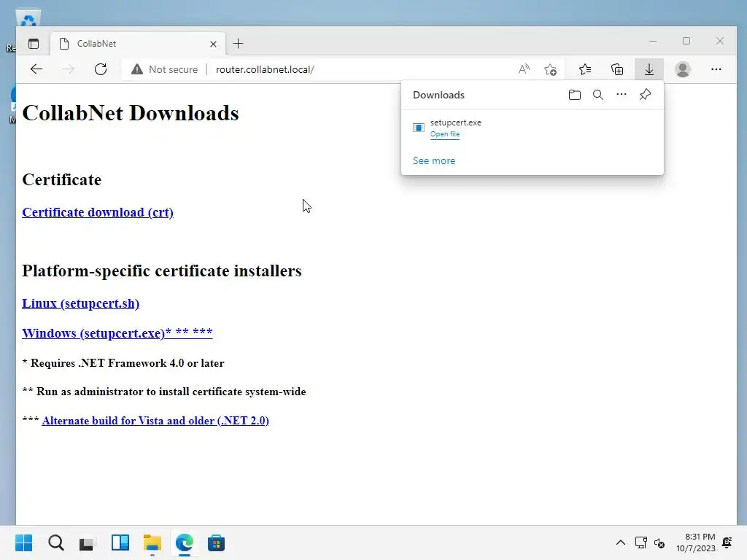Search downloads with magnifier icon

(598, 95)
